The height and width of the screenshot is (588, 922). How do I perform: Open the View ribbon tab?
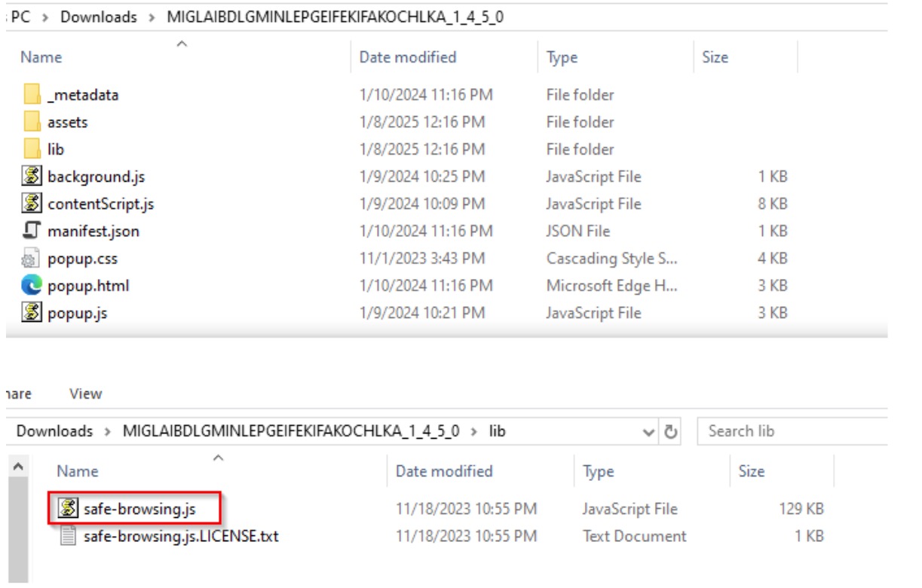(x=85, y=394)
